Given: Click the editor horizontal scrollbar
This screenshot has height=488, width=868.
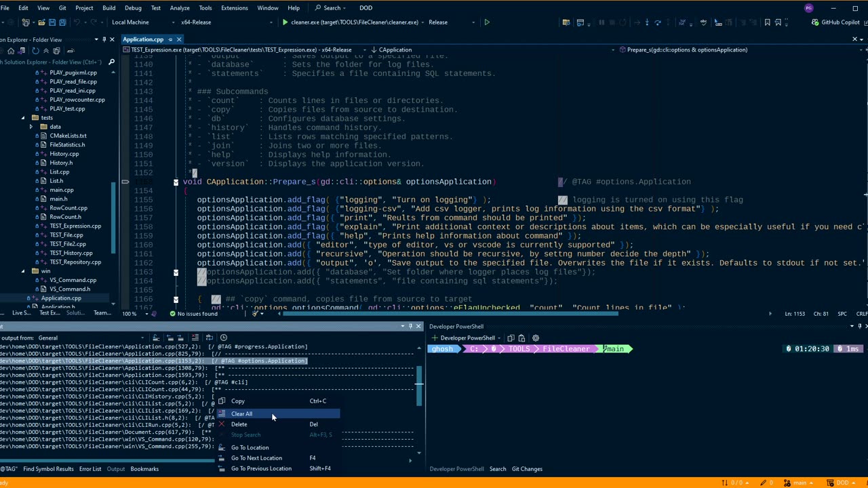Looking at the screenshot, I should 450,314.
